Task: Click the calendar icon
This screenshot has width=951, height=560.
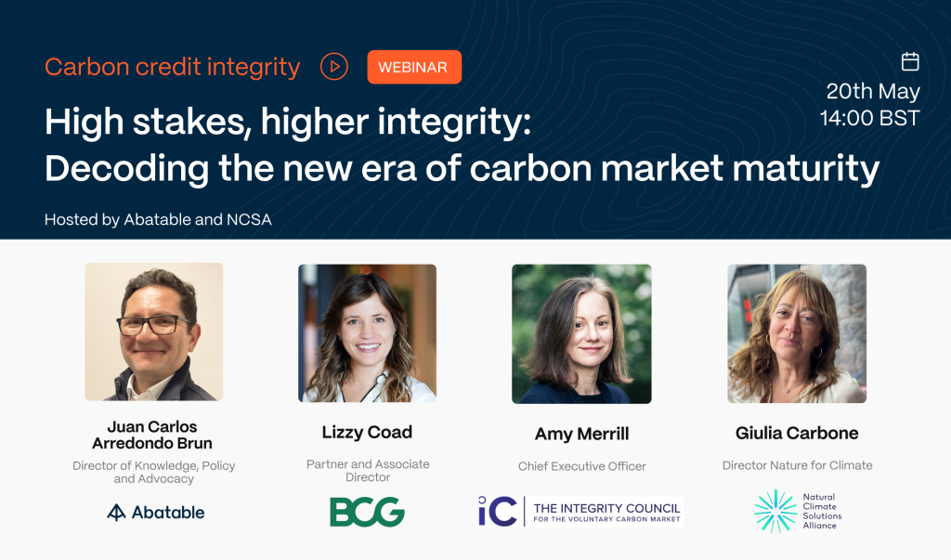Action: 910,61
